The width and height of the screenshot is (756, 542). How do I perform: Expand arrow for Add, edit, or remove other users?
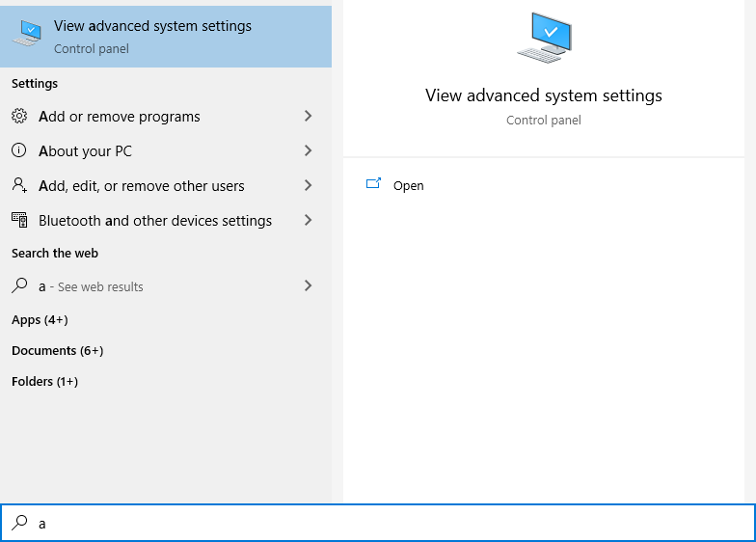308,186
